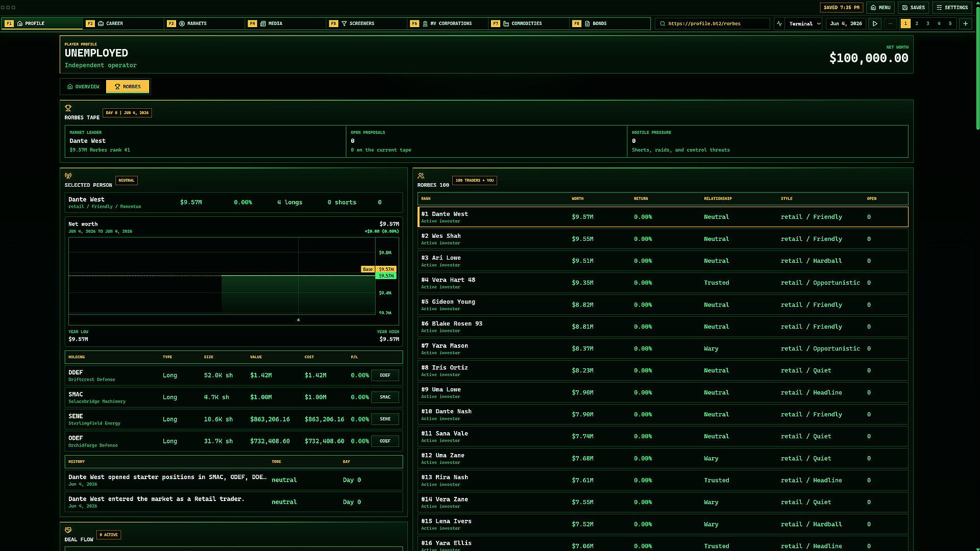Open the F1 Profile tab
This screenshot has height=551, width=980.
click(x=42, y=23)
